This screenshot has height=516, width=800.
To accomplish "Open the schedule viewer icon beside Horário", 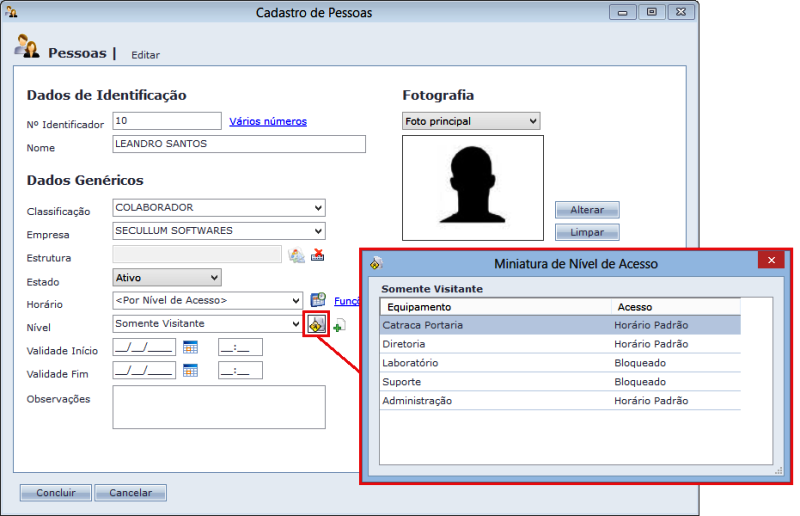I will (318, 300).
